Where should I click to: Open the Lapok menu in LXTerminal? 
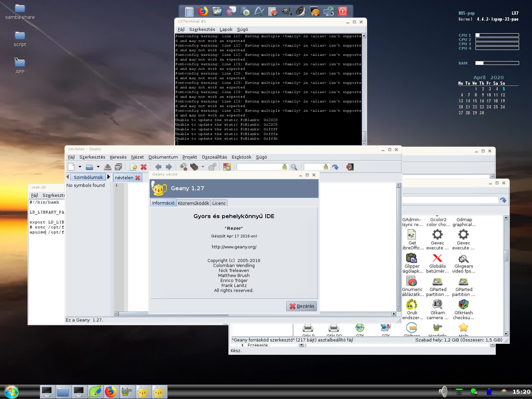point(226,30)
